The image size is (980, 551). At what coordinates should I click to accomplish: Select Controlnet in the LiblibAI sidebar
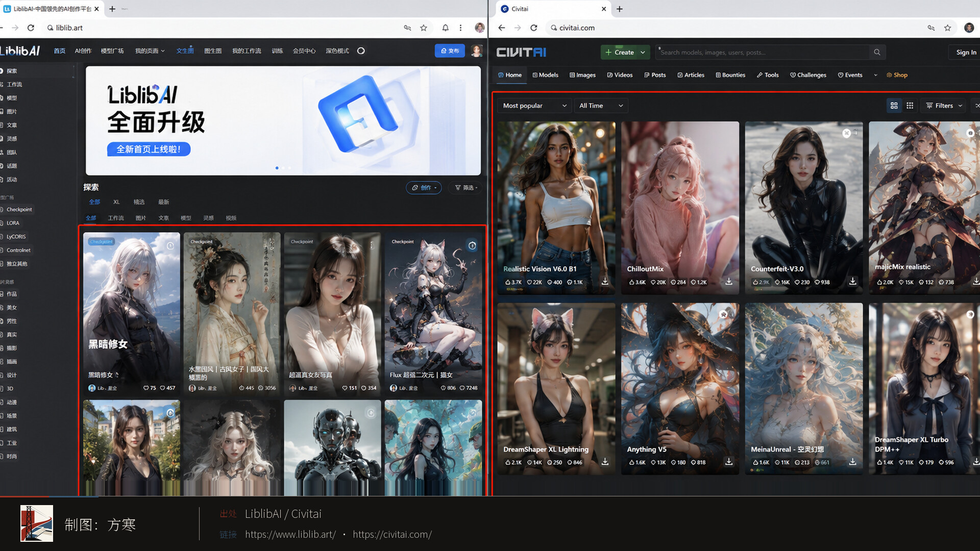point(18,250)
